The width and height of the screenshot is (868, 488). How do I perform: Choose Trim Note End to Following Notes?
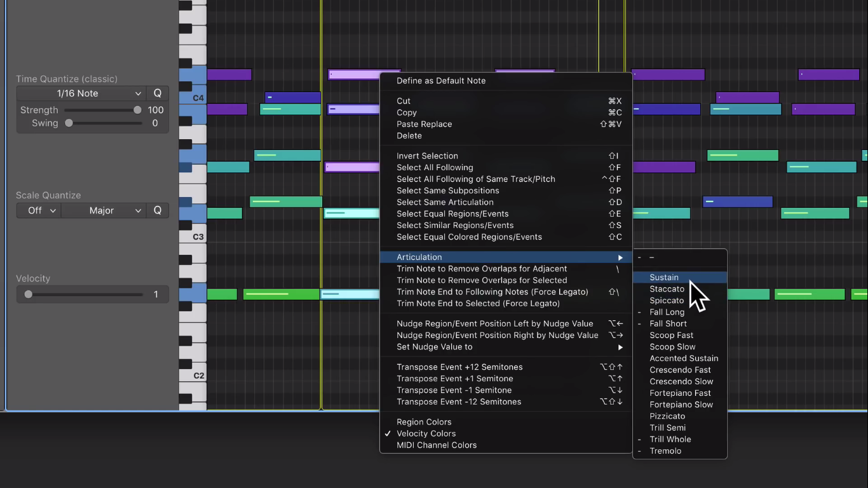506,292
